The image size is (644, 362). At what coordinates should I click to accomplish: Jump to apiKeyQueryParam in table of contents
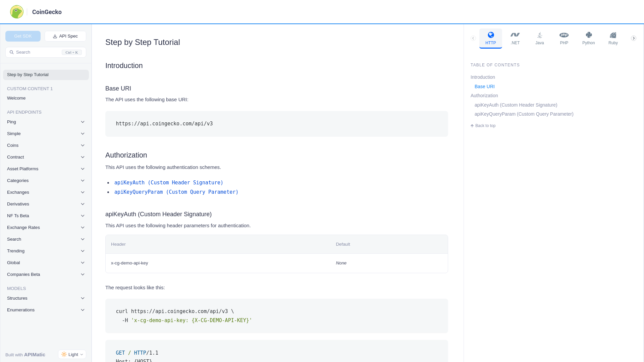click(524, 114)
